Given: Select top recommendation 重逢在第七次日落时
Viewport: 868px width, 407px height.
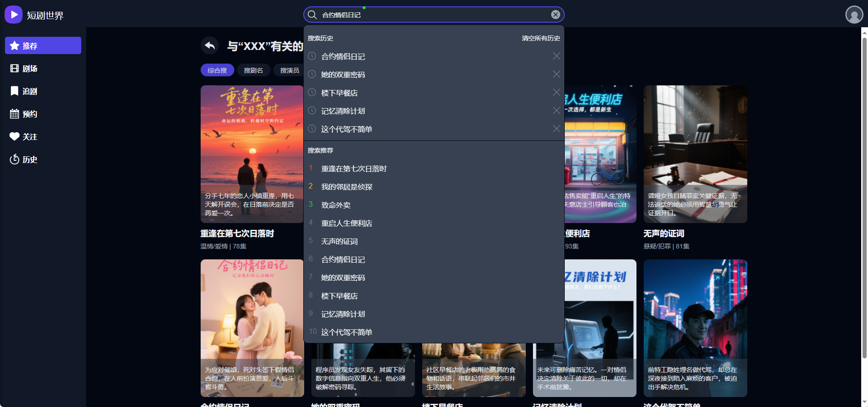Looking at the screenshot, I should pos(354,169).
